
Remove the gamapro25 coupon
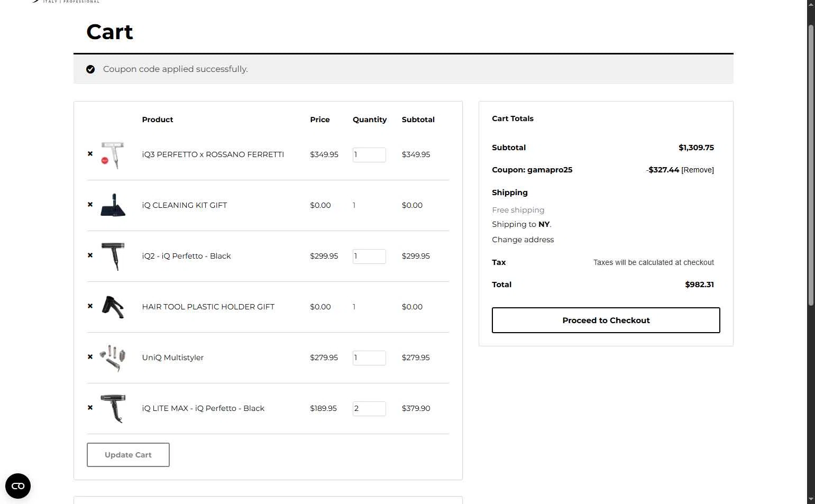(x=698, y=170)
